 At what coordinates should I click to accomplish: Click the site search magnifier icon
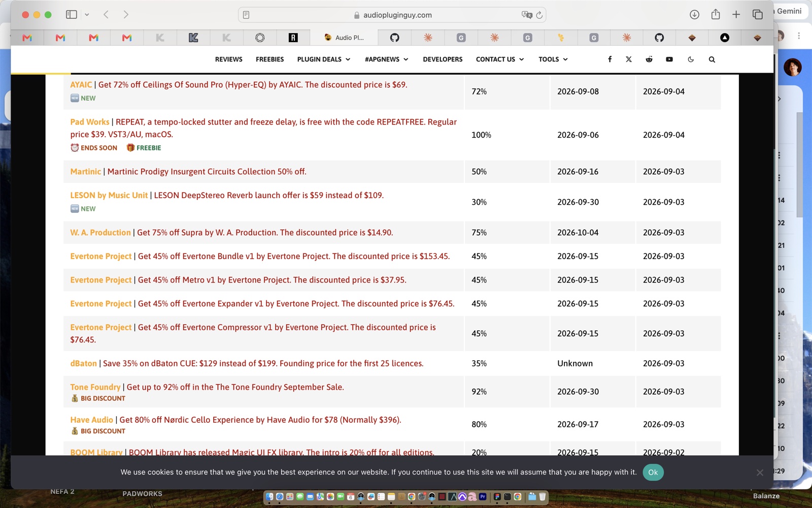712,59
